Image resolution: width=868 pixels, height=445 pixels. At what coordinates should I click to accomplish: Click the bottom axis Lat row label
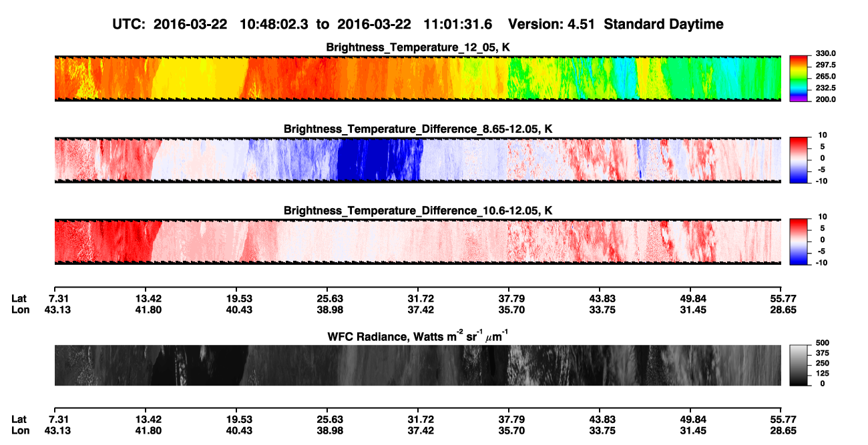(19, 419)
